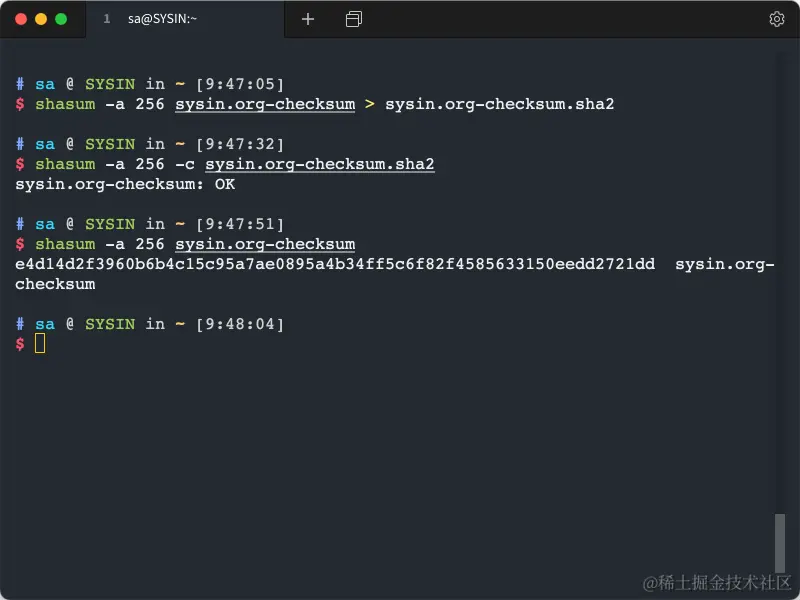Viewport: 800px width, 600px height.
Task: Click the split window panes icon
Action: tap(354, 19)
